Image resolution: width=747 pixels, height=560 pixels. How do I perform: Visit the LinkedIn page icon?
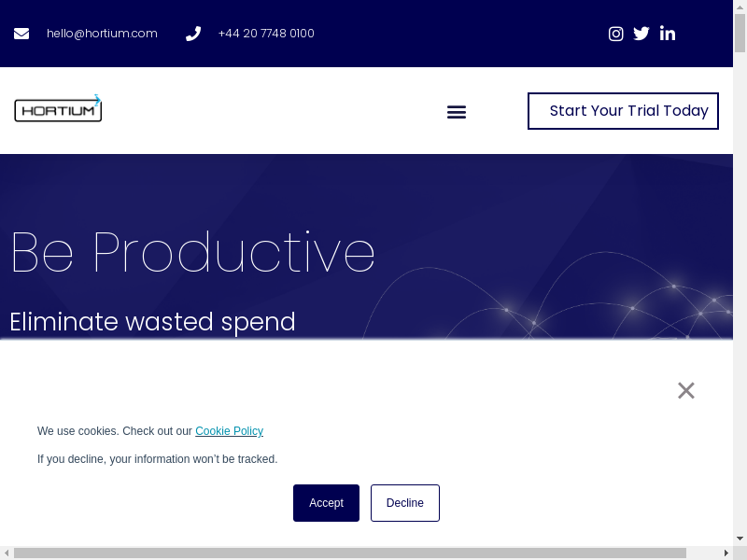tap(668, 34)
